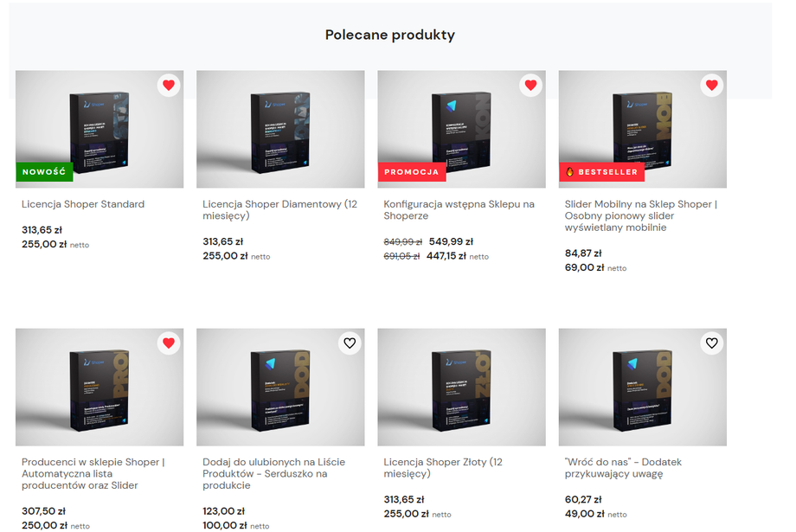The width and height of the screenshot is (796, 532).
Task: Open Slider Mobilny na Sklep Shoper title
Action: (640, 215)
